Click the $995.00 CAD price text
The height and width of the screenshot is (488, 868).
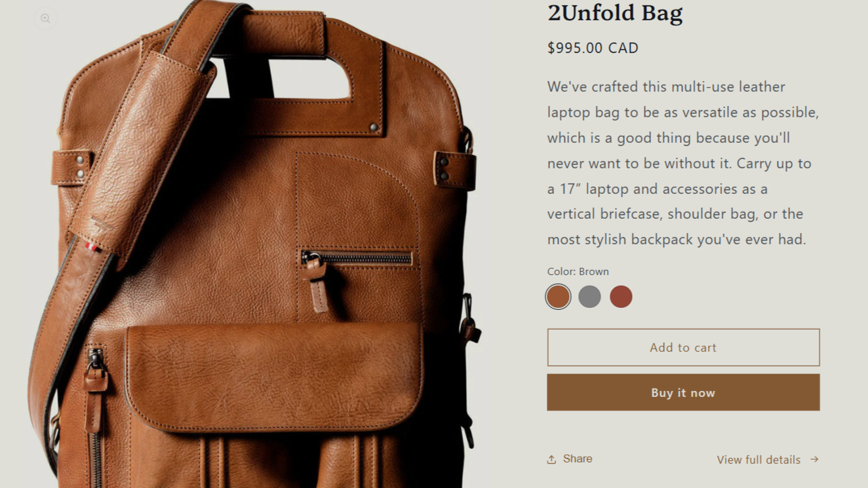click(x=593, y=48)
